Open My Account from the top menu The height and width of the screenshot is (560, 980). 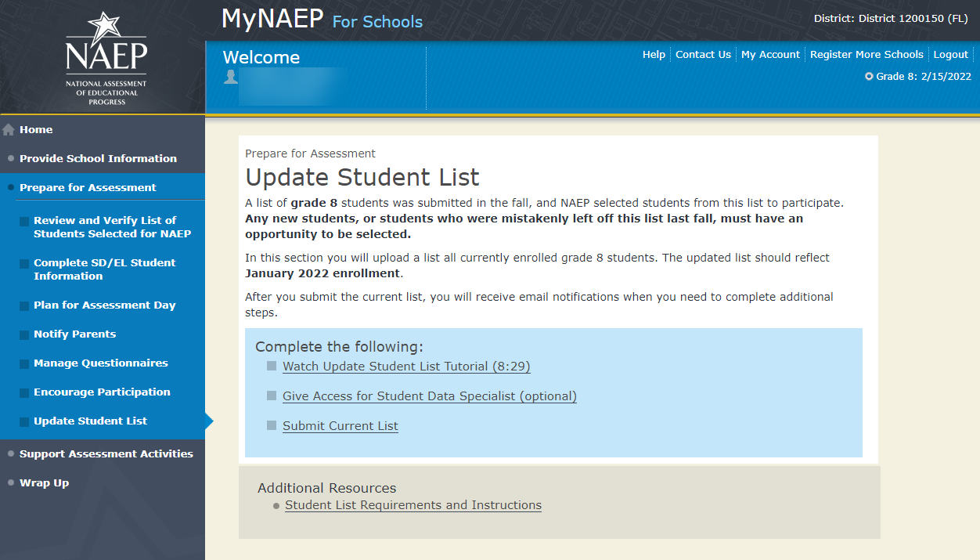pyautogui.click(x=770, y=55)
